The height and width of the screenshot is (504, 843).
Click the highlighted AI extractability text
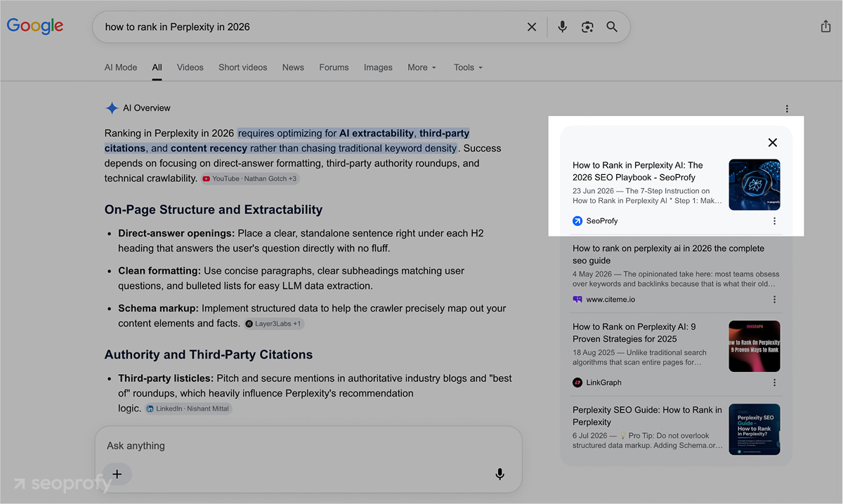coord(377,133)
